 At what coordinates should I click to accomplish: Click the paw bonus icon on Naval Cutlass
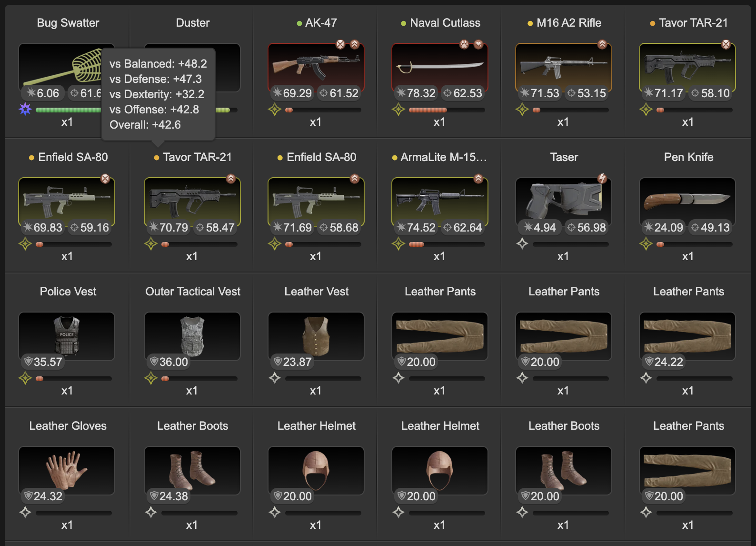[x=464, y=44]
